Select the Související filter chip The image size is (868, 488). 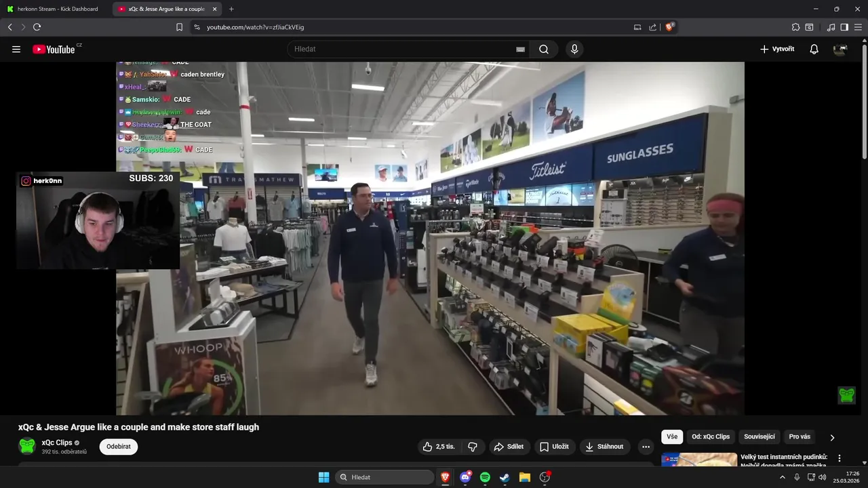pos(759,437)
